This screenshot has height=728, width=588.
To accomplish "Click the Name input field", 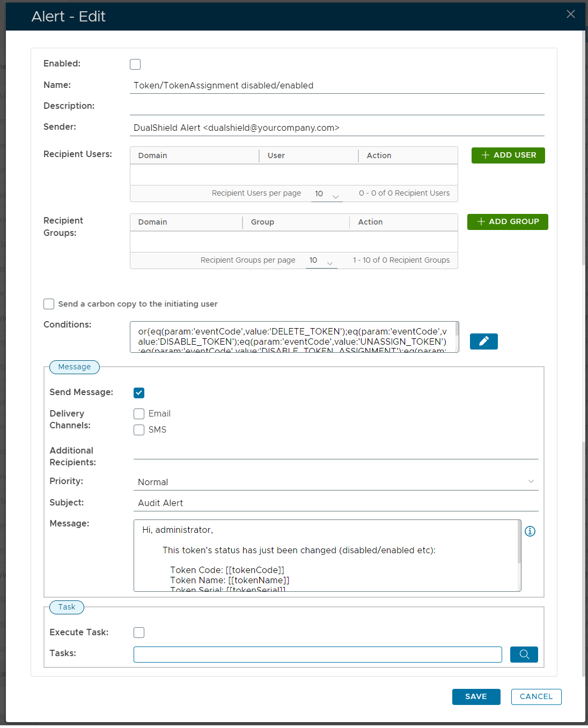I will [337, 86].
